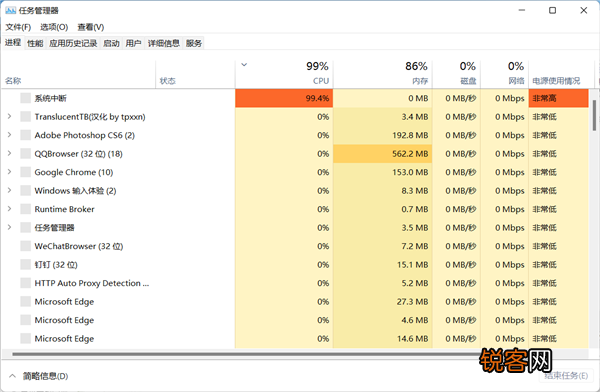Click the Windows 输入体验 process icon

[26, 190]
